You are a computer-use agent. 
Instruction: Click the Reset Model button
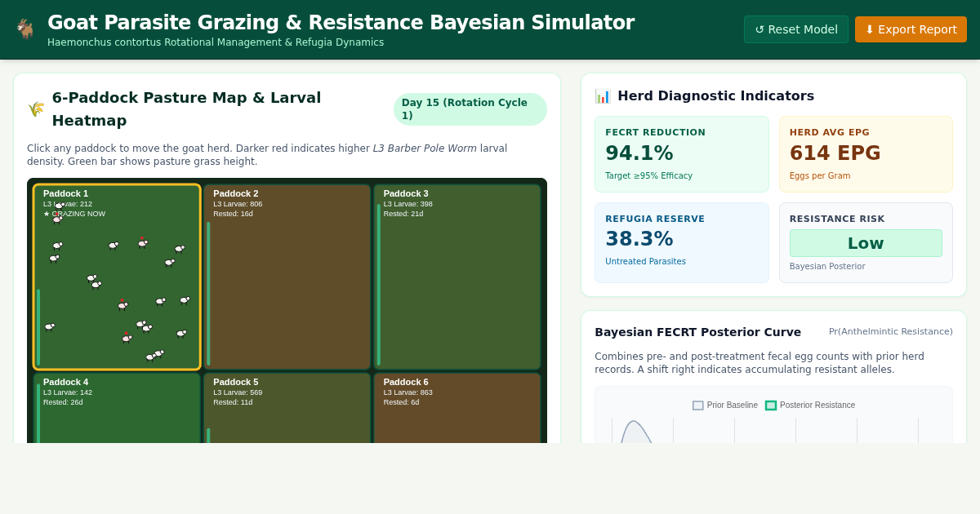coord(795,29)
